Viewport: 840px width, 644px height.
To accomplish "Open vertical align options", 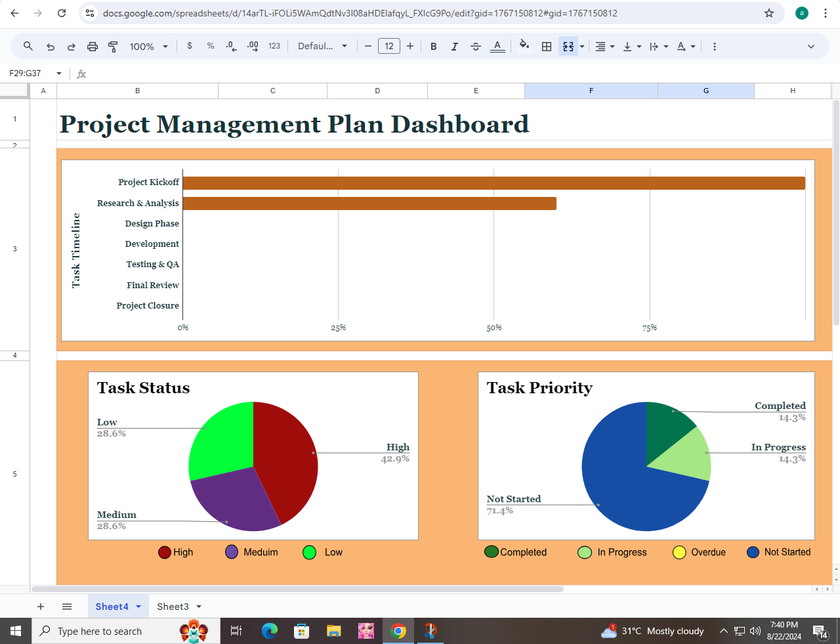I will point(632,47).
